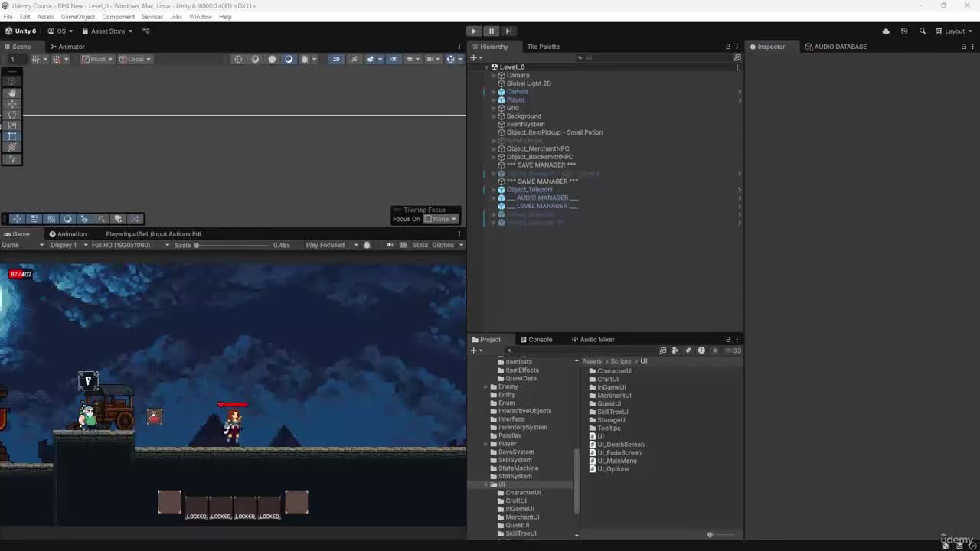Select the UI_MainMenu script in Project

pyautogui.click(x=612, y=461)
